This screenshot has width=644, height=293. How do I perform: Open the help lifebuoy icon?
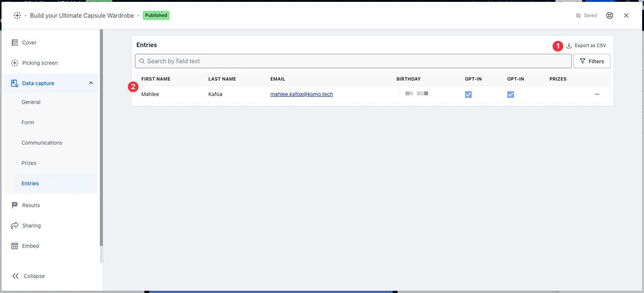coord(610,15)
